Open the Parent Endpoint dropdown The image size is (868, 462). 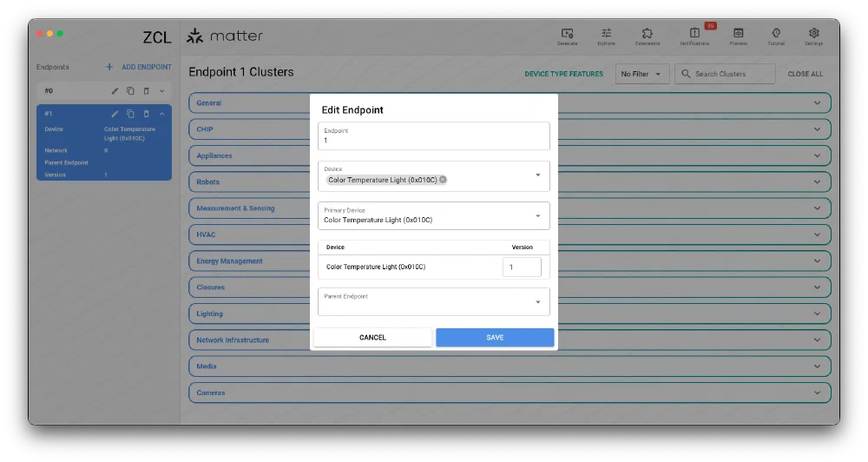[537, 302]
